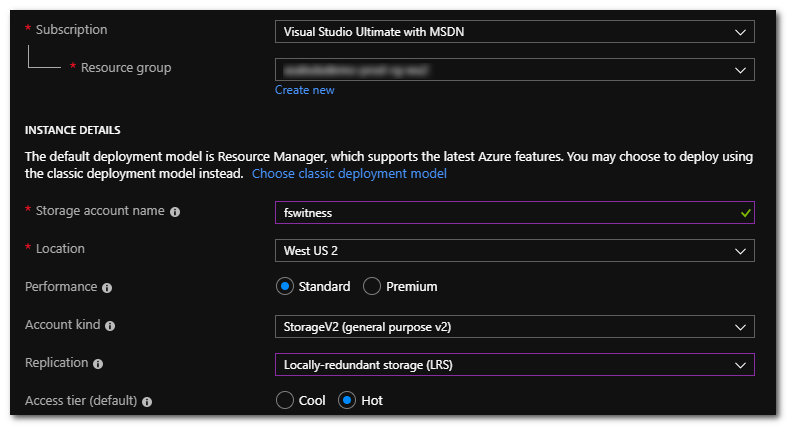This screenshot has height=426, width=787.
Task: Click info icon next to Replication
Action: (x=98, y=363)
